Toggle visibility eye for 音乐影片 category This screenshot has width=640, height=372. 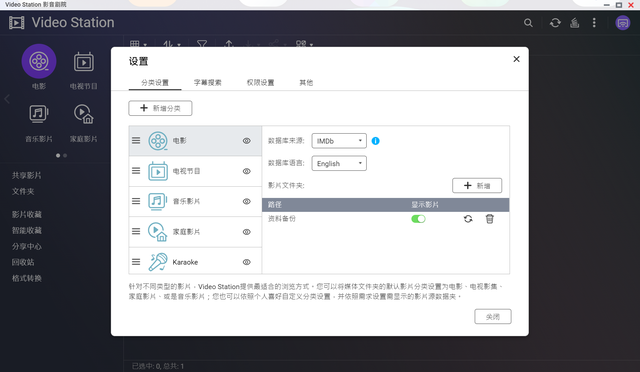tap(247, 201)
